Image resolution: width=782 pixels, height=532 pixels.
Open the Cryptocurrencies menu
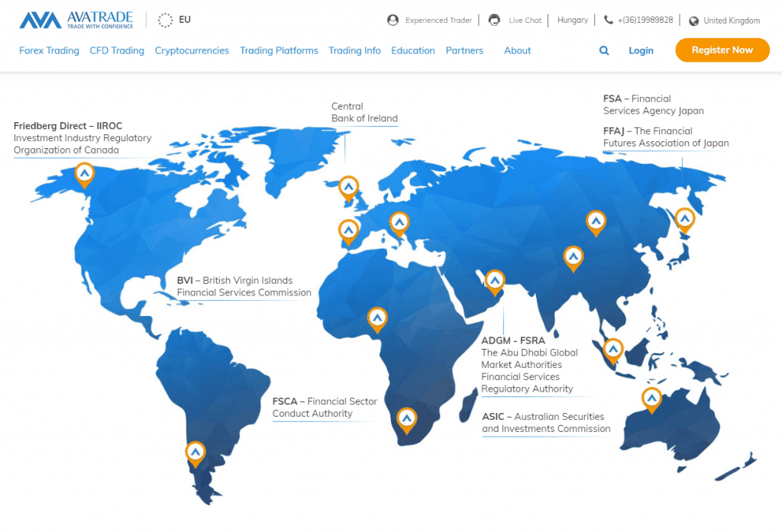192,50
